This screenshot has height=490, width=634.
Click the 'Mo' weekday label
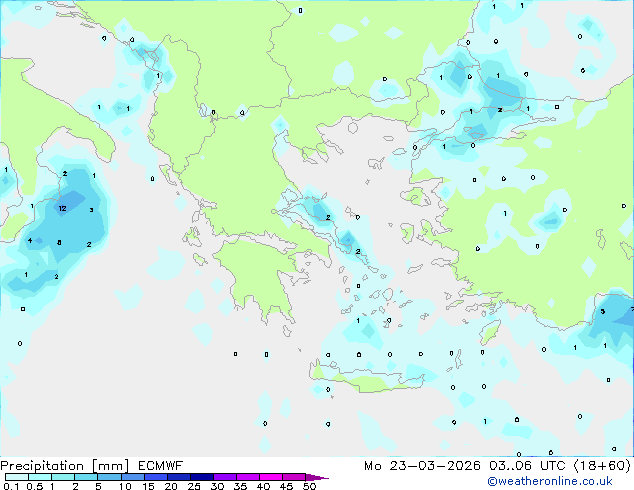coord(372,466)
